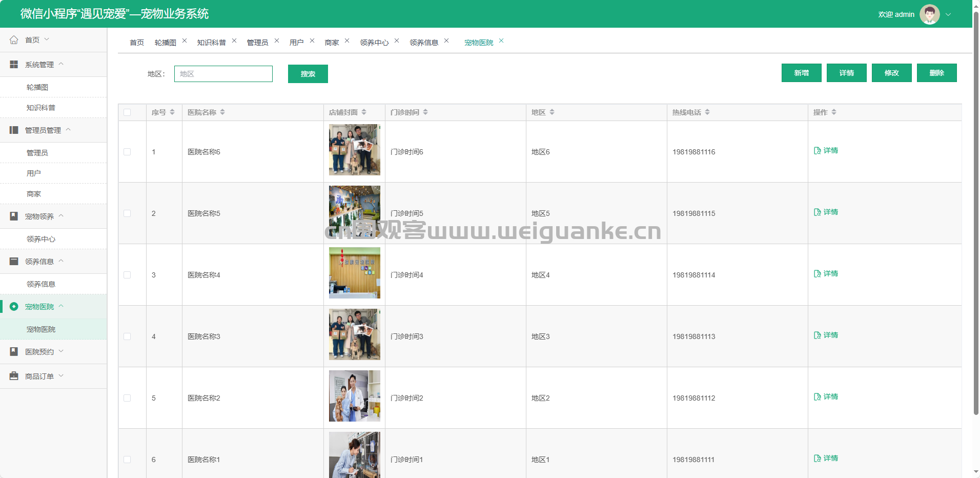Check the row for 医院名称6
980x478 pixels.
[127, 152]
